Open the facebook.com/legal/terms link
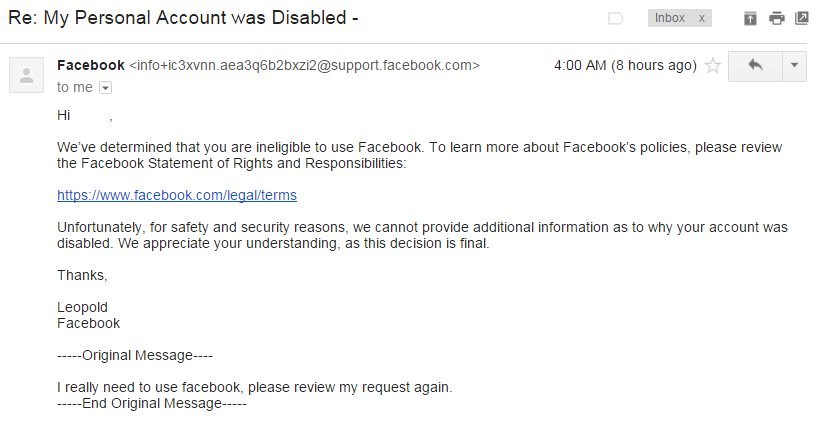The width and height of the screenshot is (824, 428). (x=177, y=195)
